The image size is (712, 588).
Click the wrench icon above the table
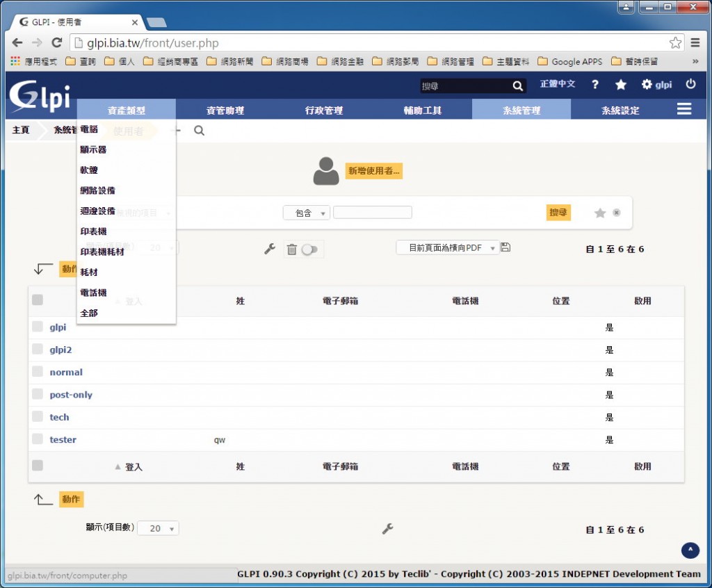tap(270, 249)
